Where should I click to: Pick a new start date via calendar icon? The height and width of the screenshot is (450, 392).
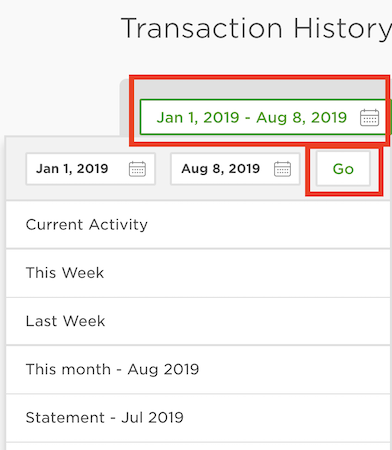(137, 169)
